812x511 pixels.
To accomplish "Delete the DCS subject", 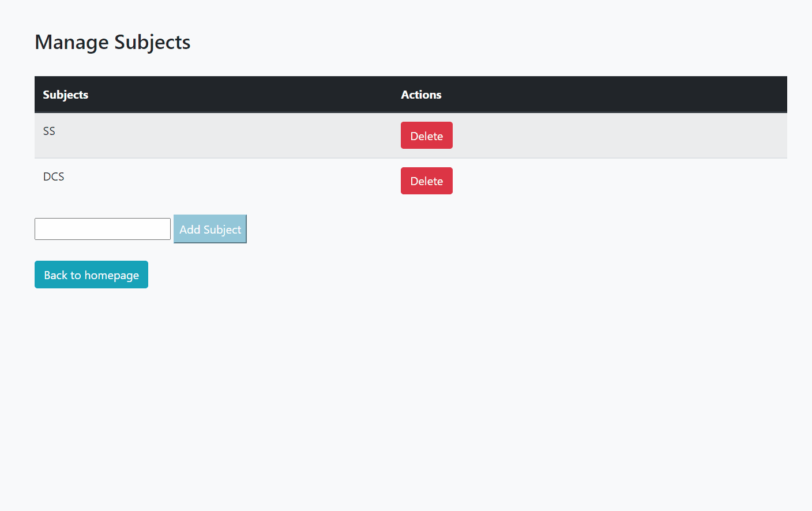I will pos(426,181).
